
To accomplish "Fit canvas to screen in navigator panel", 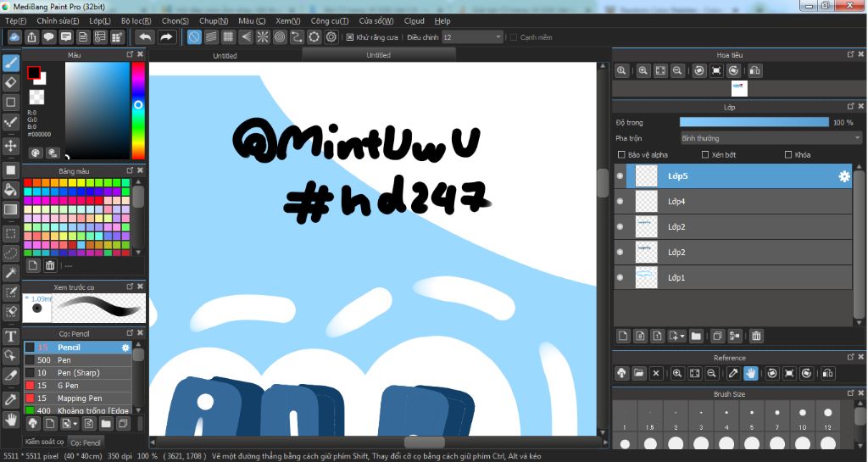I will 659,71.
